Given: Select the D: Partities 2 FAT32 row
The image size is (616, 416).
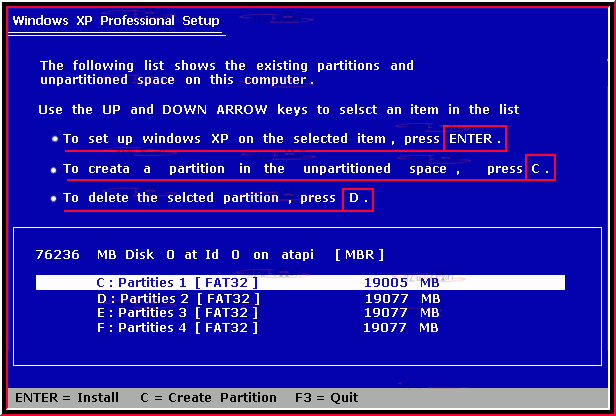Looking at the screenshot, I should pos(268,299).
